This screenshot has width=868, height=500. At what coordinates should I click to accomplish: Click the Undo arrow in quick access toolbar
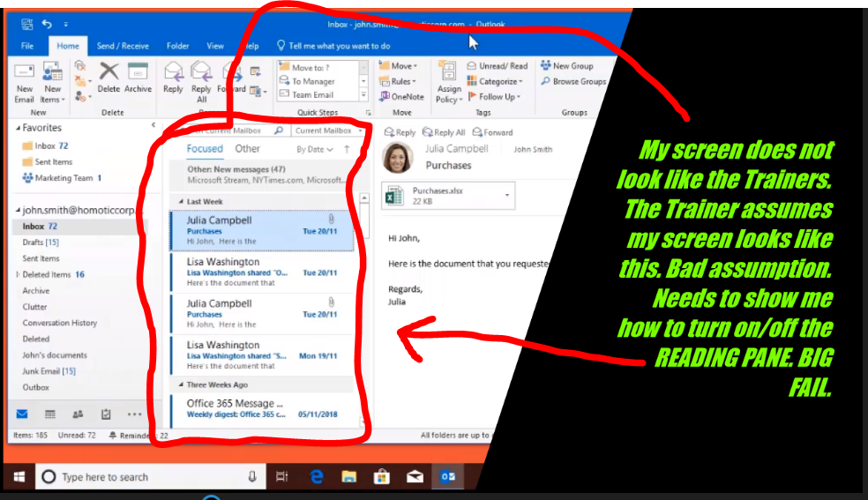pyautogui.click(x=47, y=24)
